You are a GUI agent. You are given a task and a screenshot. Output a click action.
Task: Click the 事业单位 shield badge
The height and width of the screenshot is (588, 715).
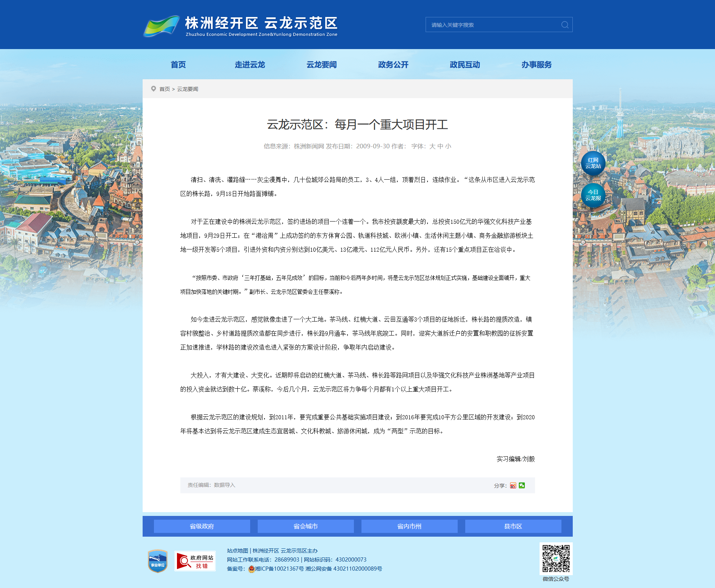(x=158, y=561)
